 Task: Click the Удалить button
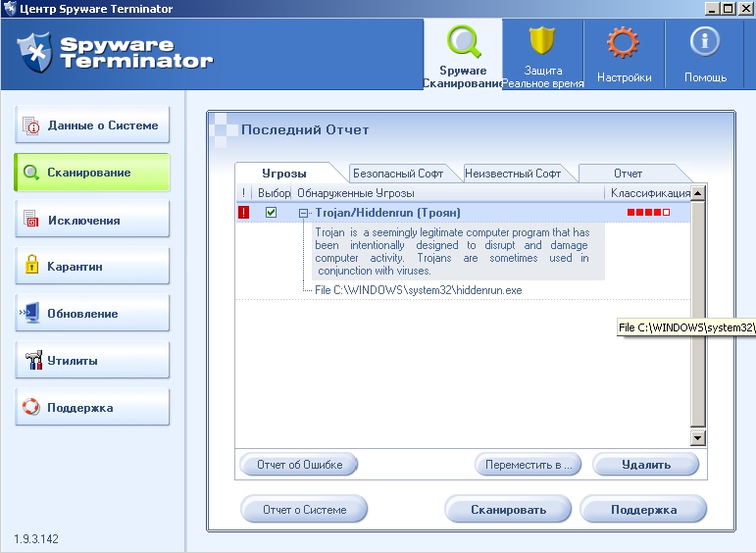click(x=645, y=465)
